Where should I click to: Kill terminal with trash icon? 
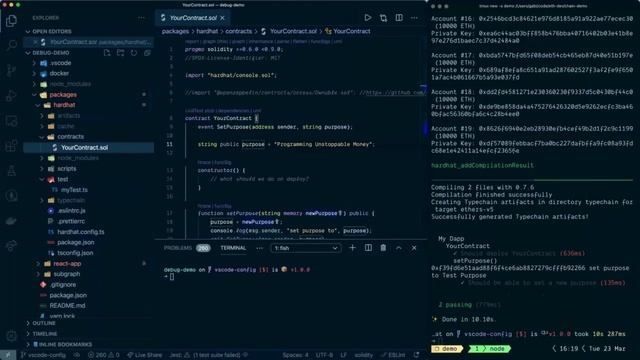coord(383,248)
